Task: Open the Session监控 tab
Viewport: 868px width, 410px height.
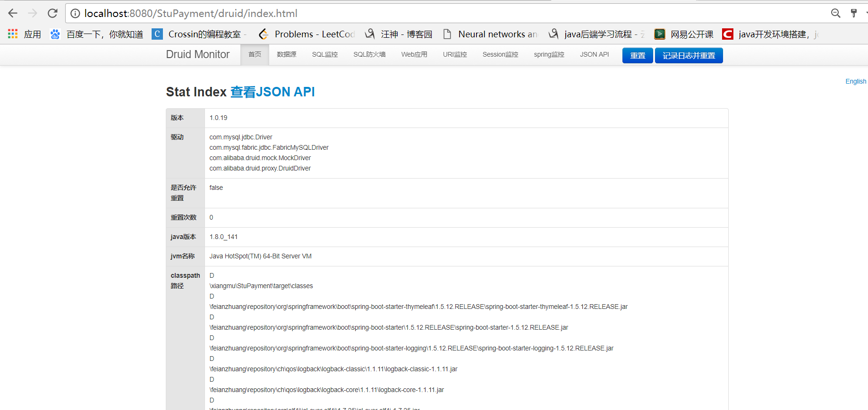Action: point(501,55)
